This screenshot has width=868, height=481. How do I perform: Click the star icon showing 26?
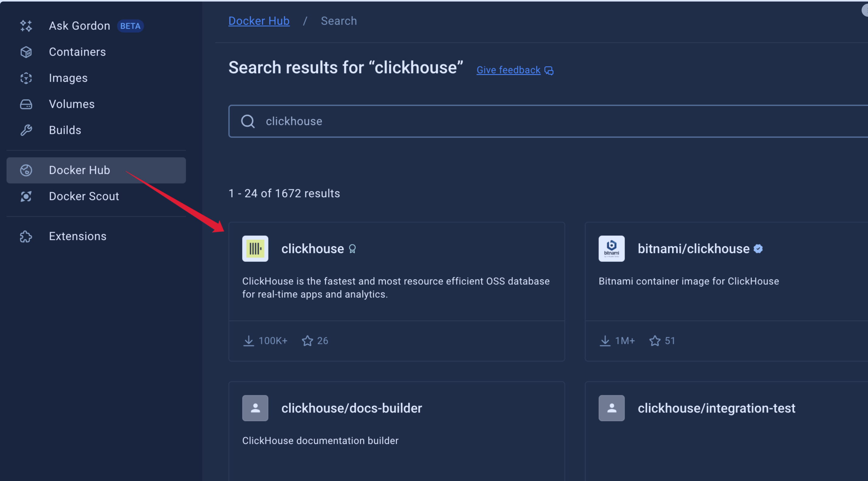tap(307, 341)
